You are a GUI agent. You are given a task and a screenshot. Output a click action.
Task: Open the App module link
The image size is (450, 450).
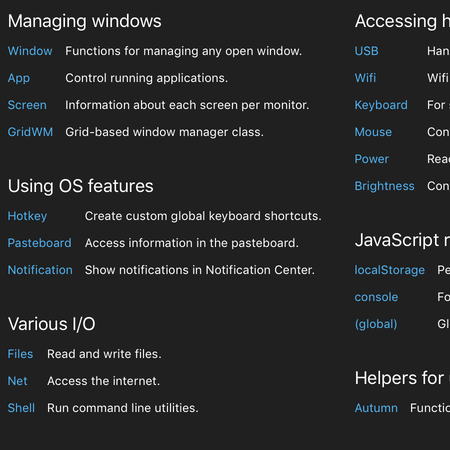[19, 78]
